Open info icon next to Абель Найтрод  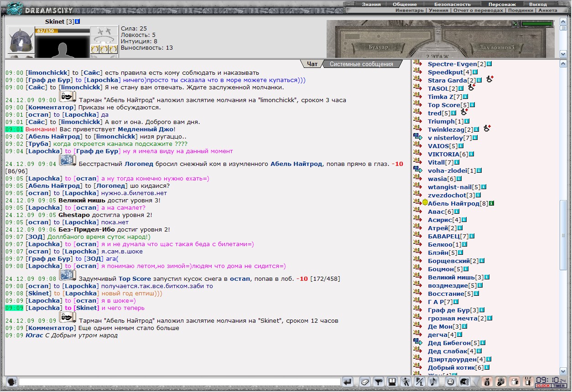(x=492, y=203)
